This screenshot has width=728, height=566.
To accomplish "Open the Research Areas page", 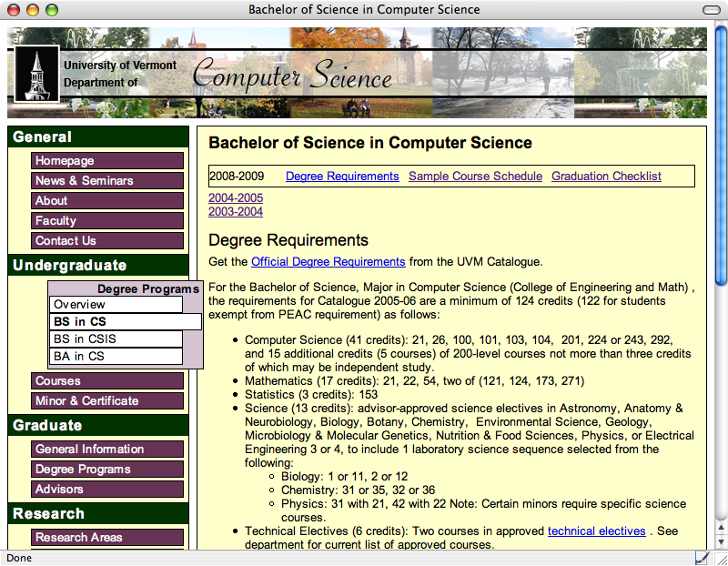I will pos(107,537).
